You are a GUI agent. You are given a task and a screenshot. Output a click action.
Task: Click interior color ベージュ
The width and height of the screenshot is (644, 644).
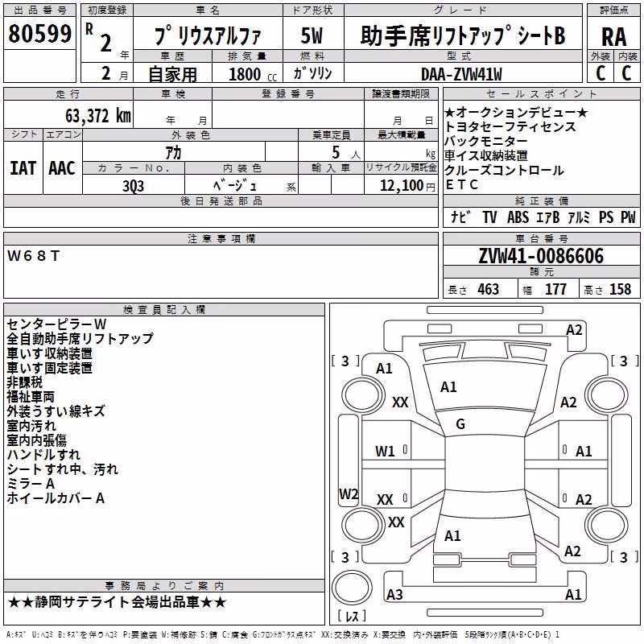coord(235,186)
